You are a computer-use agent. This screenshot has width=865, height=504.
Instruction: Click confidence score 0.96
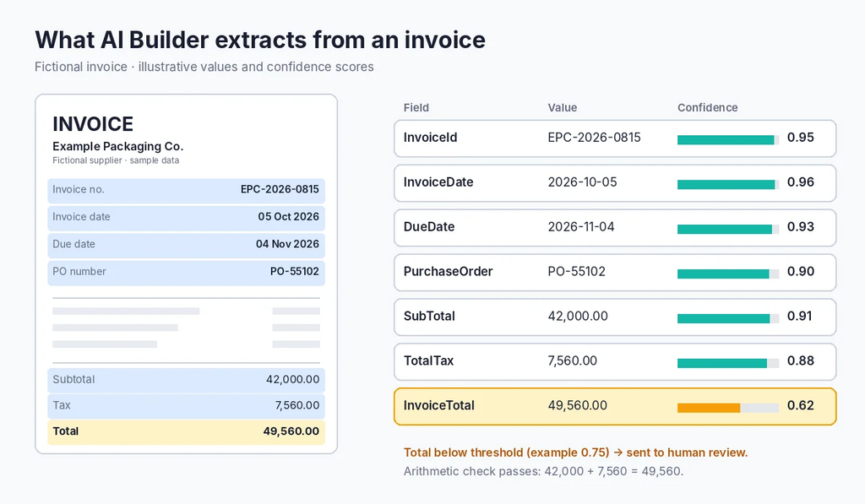(801, 182)
